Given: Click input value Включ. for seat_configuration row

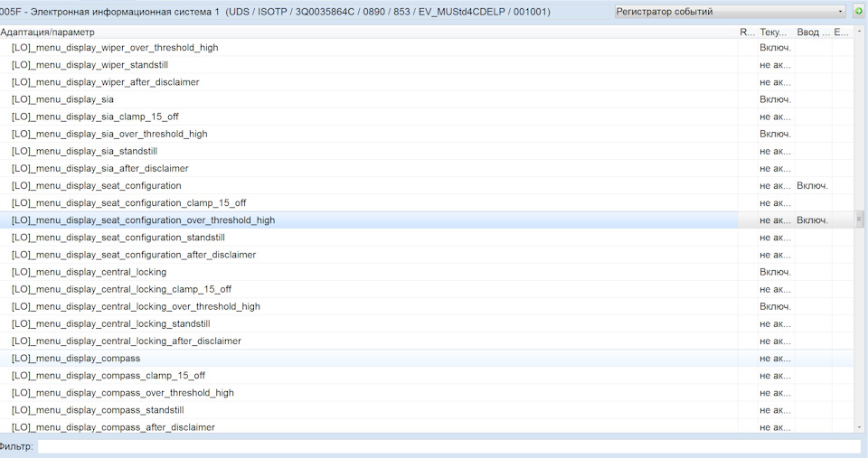Looking at the screenshot, I should click(x=812, y=185).
